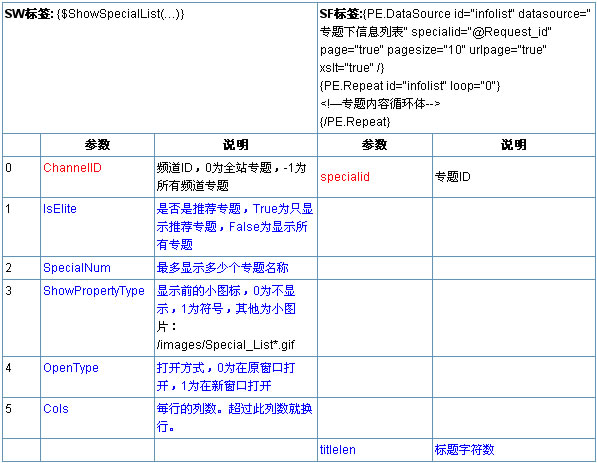Select the IsElite parameter name
The image size is (597, 463).
(60, 209)
